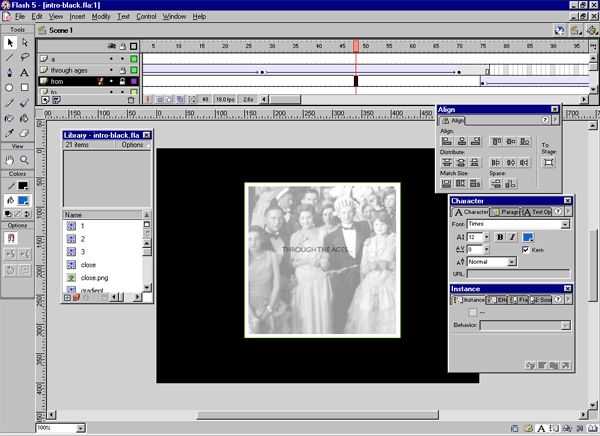Screen dimensions: 600x436
Task: Click the To Stage align button
Action: (548, 162)
